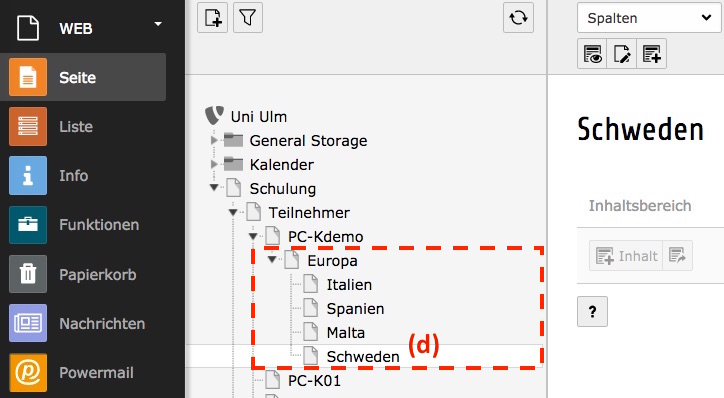This screenshot has width=724, height=398.
Task: Collapse the Europa tree node
Action: pos(272,259)
